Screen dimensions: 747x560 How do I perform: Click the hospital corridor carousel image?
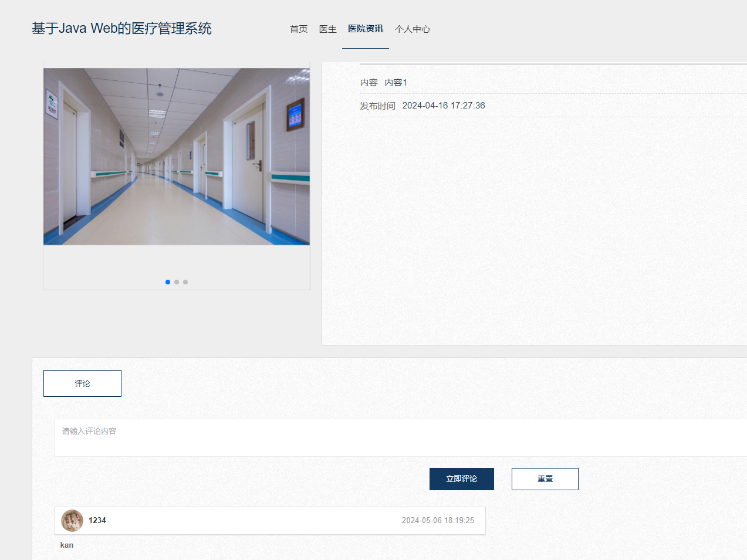click(177, 157)
